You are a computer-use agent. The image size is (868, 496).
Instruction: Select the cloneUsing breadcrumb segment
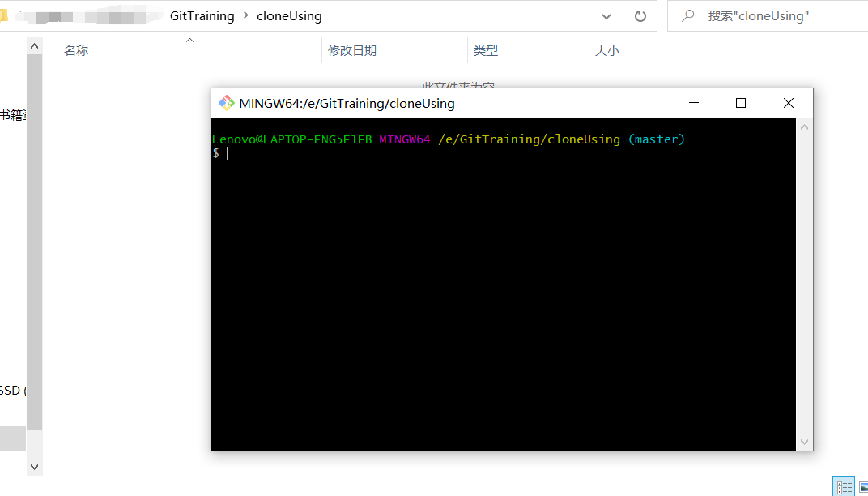click(289, 16)
